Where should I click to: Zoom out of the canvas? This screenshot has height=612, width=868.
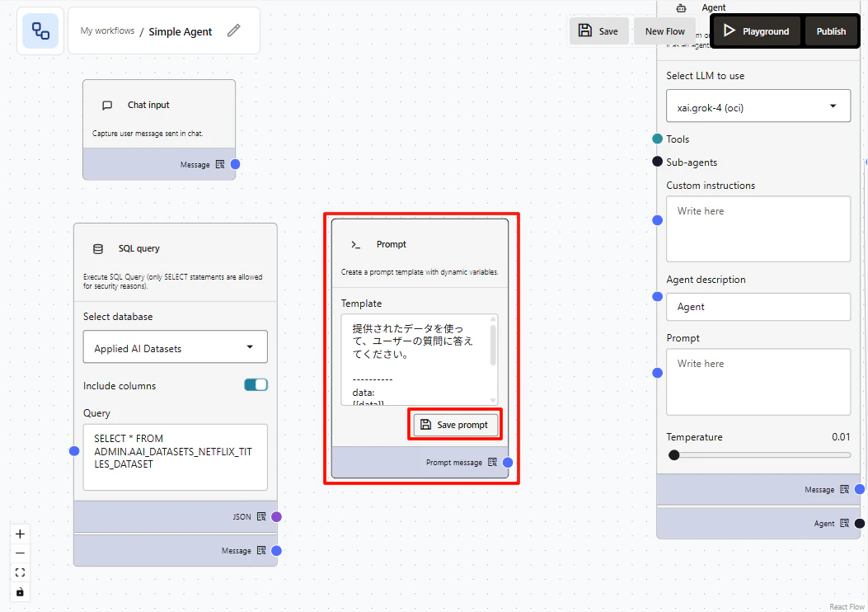coord(20,553)
